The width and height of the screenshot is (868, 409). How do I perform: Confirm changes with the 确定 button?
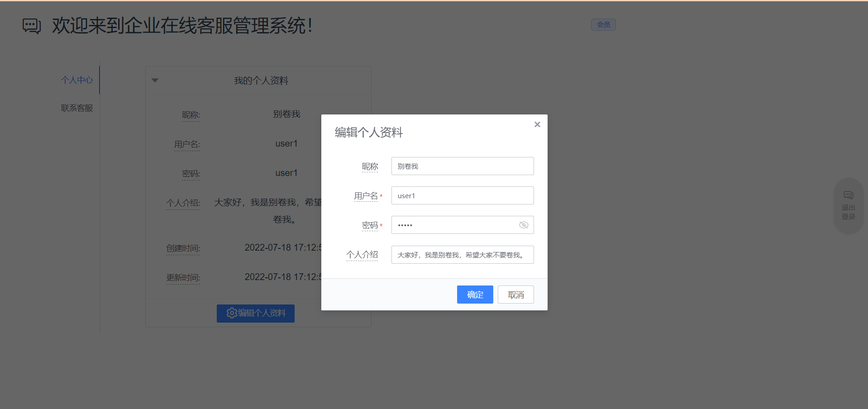pos(475,295)
